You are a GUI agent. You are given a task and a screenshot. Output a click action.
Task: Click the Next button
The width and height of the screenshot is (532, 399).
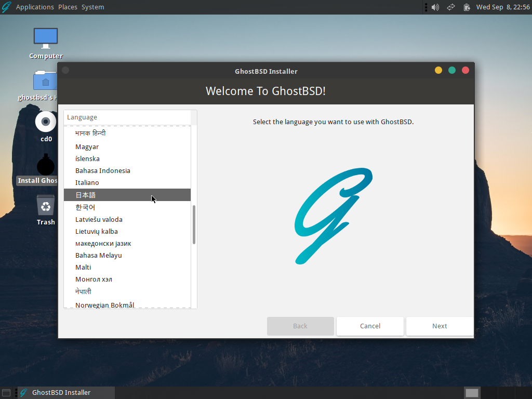pyautogui.click(x=440, y=326)
